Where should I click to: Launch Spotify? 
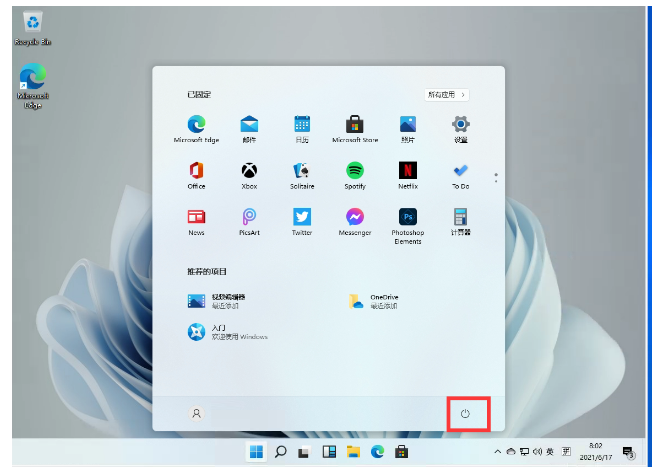[x=355, y=175]
